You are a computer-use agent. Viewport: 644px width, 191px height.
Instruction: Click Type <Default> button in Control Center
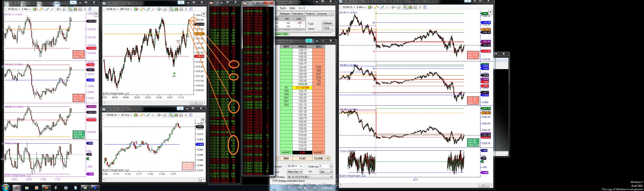tap(328, 23)
